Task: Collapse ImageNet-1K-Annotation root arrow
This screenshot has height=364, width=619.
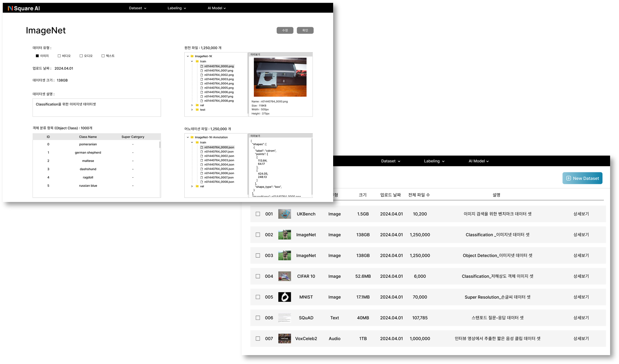Action: (x=188, y=137)
